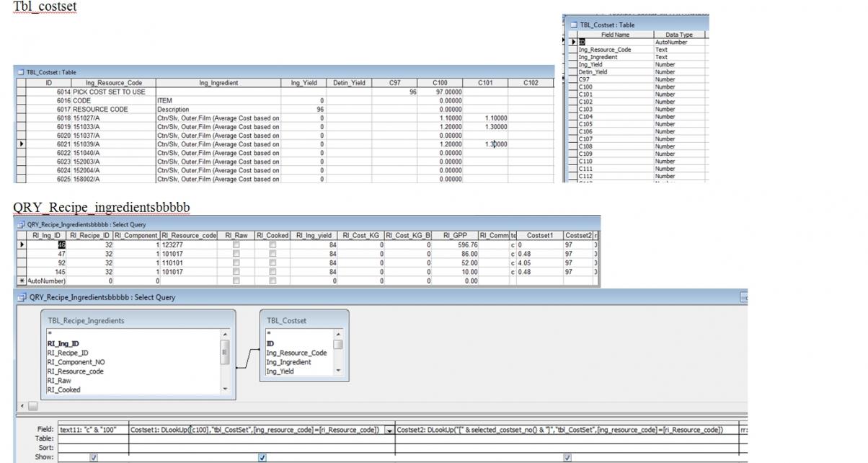Click the TBL_Costset datasheet window title icon
The width and height of the screenshot is (868, 463).
coord(20,72)
